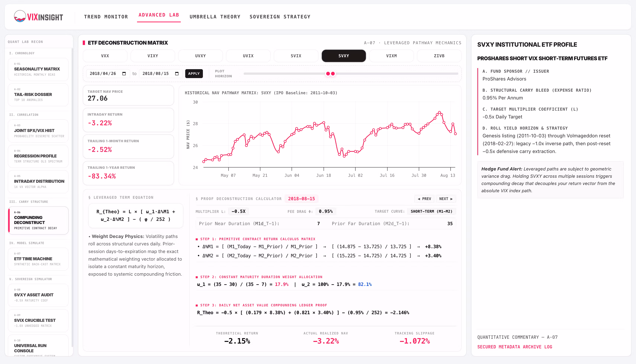This screenshot has width=636, height=364.
Task: Open the Trend Monitor tab
Action: coord(106,17)
